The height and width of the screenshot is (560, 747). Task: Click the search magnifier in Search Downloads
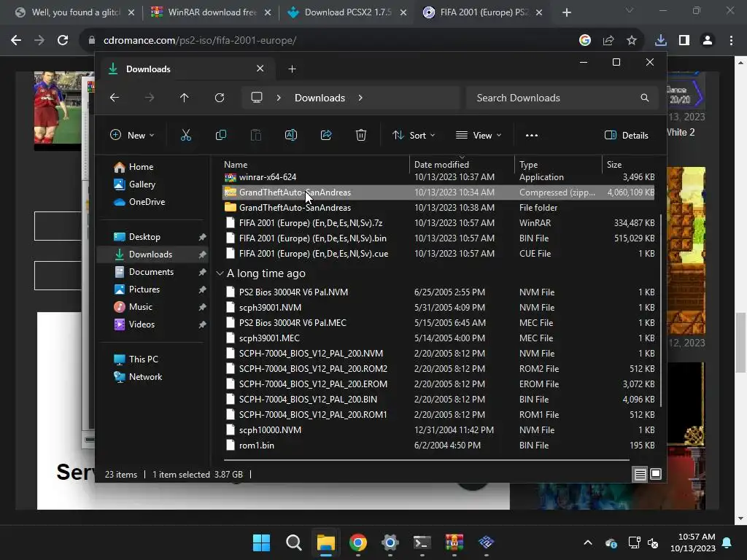[x=645, y=98]
